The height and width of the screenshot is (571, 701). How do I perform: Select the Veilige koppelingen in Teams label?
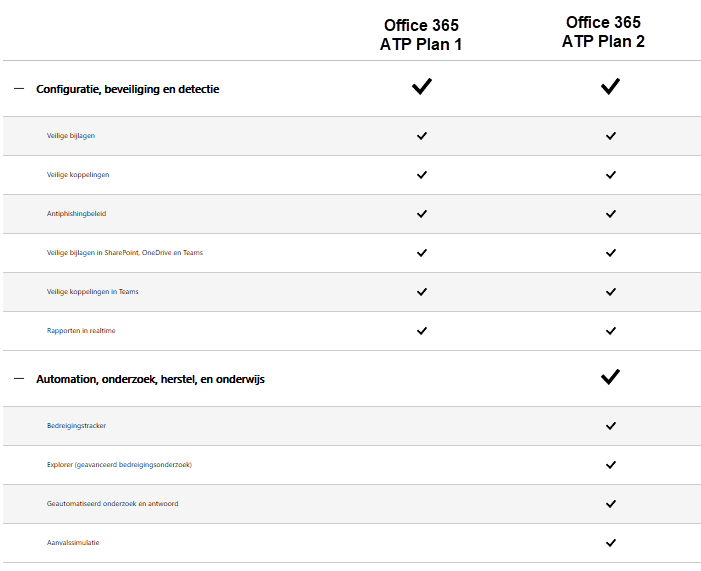click(x=93, y=292)
